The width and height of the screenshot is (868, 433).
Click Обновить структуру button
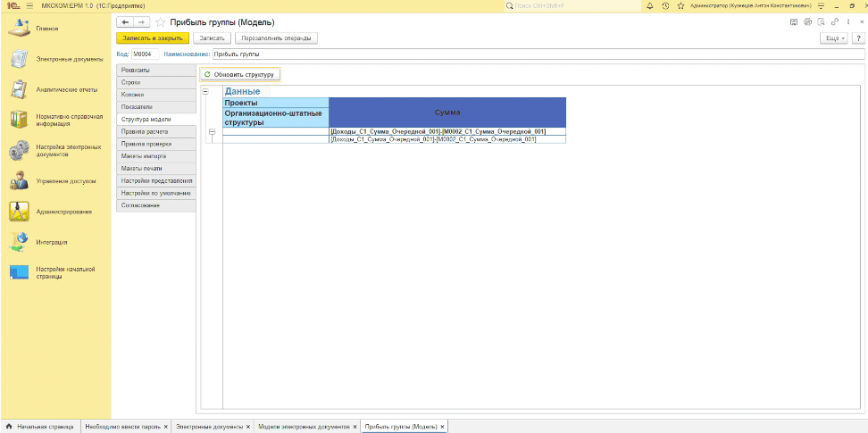click(x=239, y=74)
